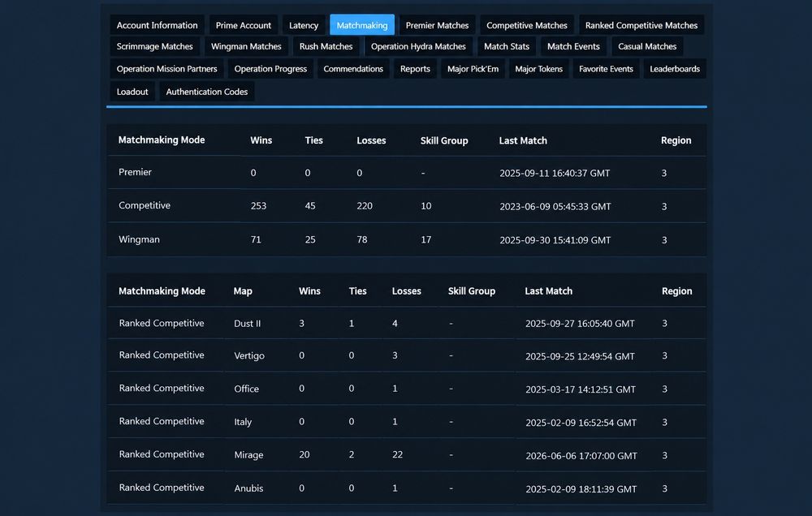The width and height of the screenshot is (812, 516).
Task: Click the Map column header
Action: (x=242, y=291)
